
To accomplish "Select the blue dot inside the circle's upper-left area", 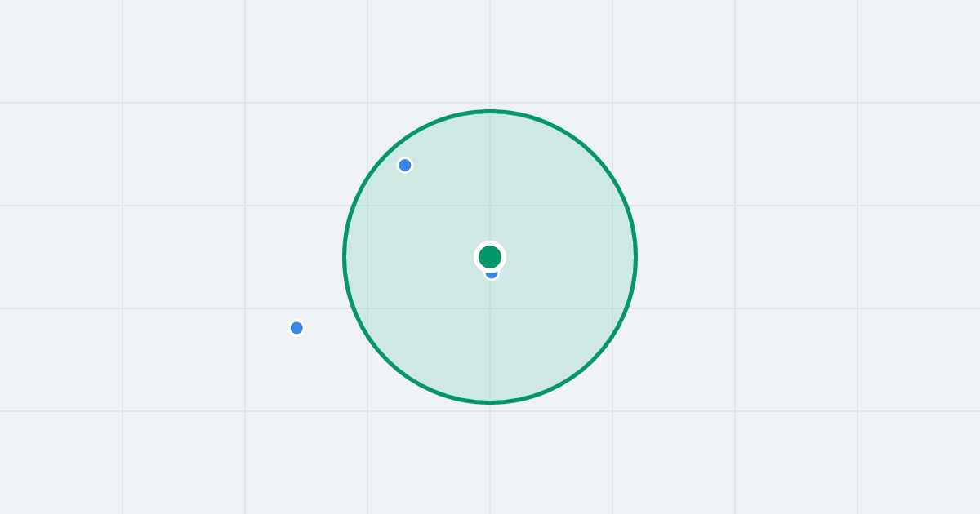I will tap(405, 165).
